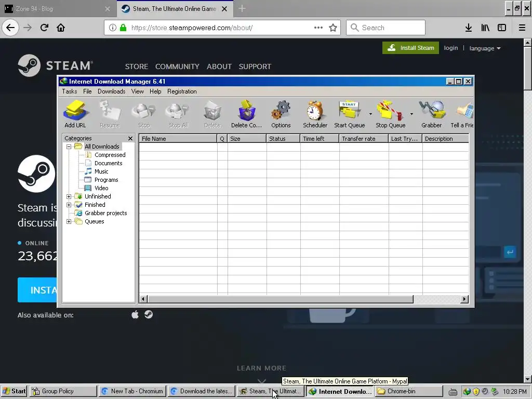Open Start Queue dropdown arrow
This screenshot has height=399, width=532.
pos(370,114)
